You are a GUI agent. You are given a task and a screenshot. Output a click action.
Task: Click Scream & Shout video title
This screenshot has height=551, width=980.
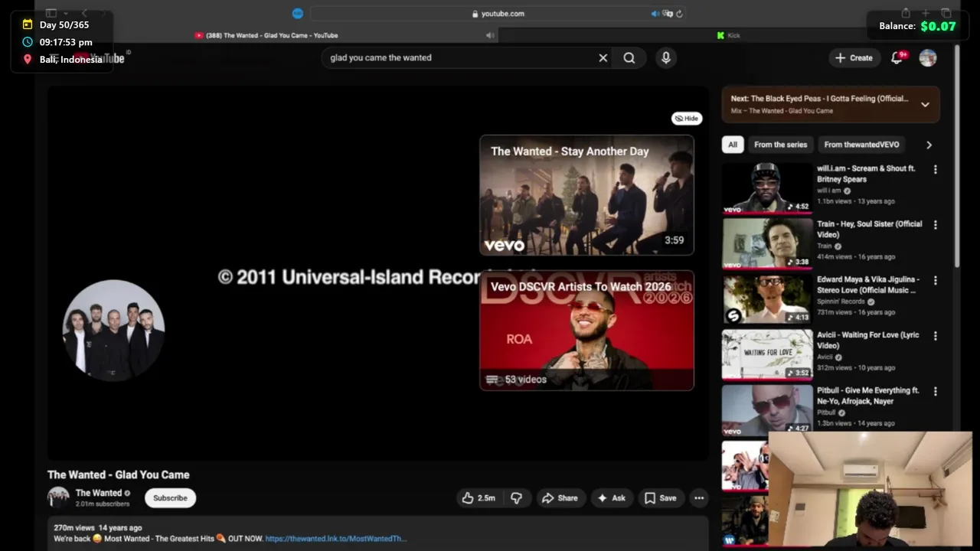click(x=866, y=174)
